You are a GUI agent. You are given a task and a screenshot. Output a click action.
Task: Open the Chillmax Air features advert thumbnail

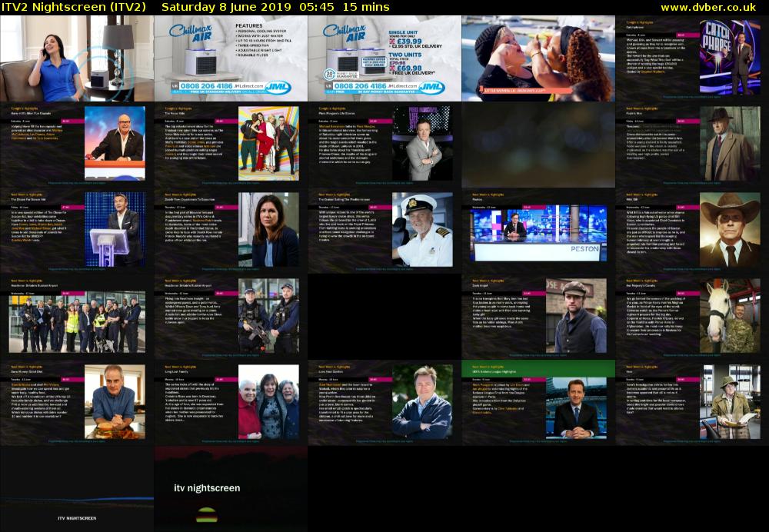(x=231, y=58)
